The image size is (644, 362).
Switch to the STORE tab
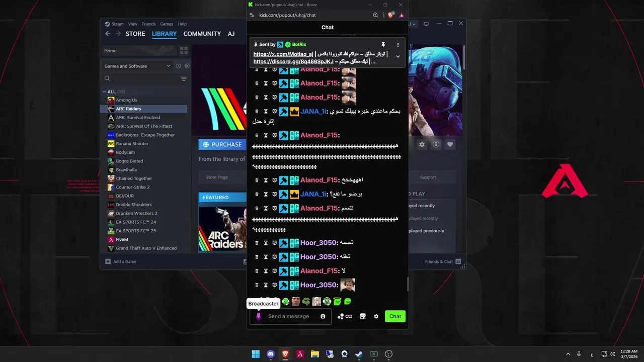pos(135,34)
